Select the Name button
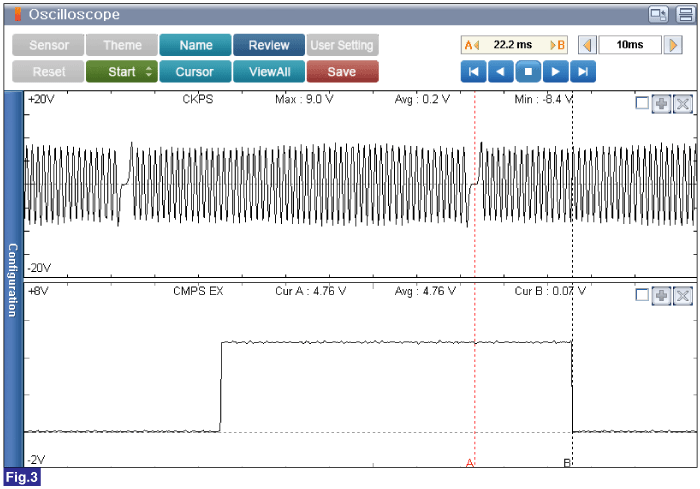Image resolution: width=700 pixels, height=489 pixels. [196, 45]
